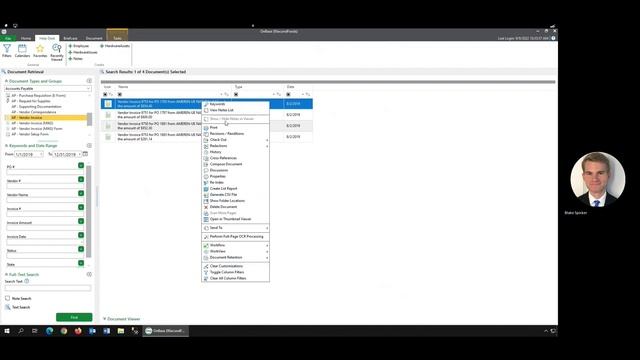Click green plus button for Invoice Amount
Viewport: 640px width, 360px height.
point(81,221)
